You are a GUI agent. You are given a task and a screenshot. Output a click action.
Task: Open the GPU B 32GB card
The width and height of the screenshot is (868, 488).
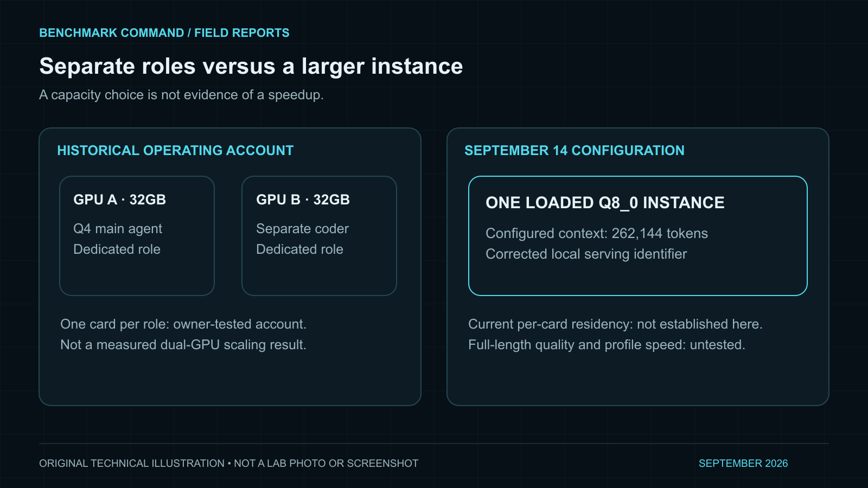tap(319, 236)
